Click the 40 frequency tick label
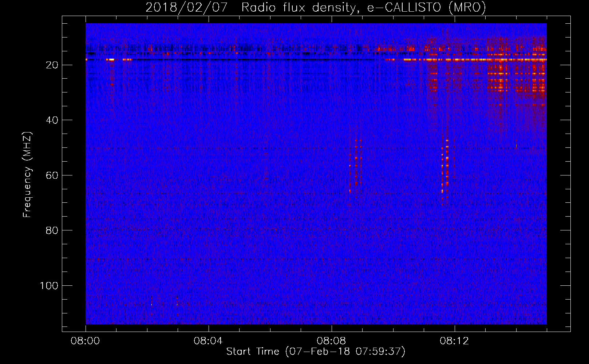 [52, 120]
